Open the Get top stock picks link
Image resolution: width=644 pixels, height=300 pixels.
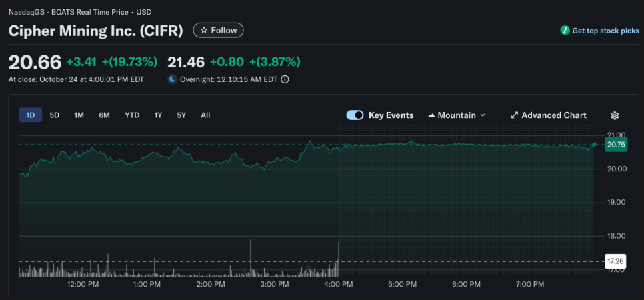pos(605,31)
